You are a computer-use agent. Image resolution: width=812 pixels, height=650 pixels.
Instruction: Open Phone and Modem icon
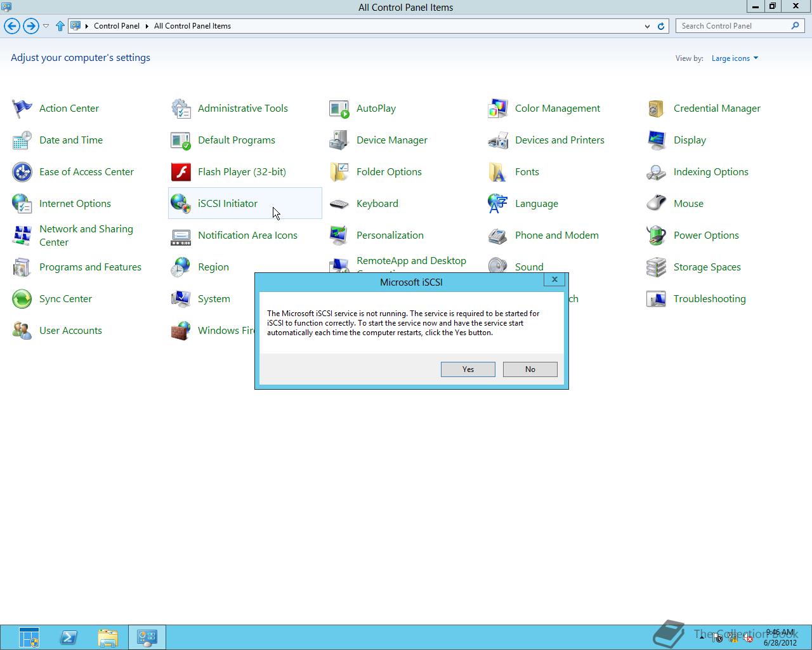(498, 235)
